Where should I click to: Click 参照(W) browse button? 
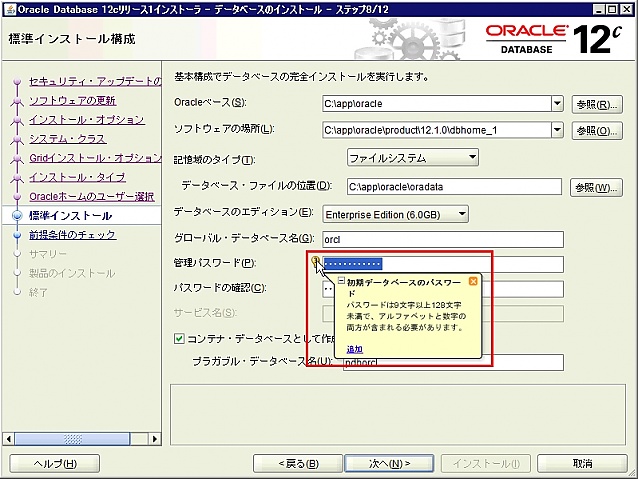click(596, 188)
